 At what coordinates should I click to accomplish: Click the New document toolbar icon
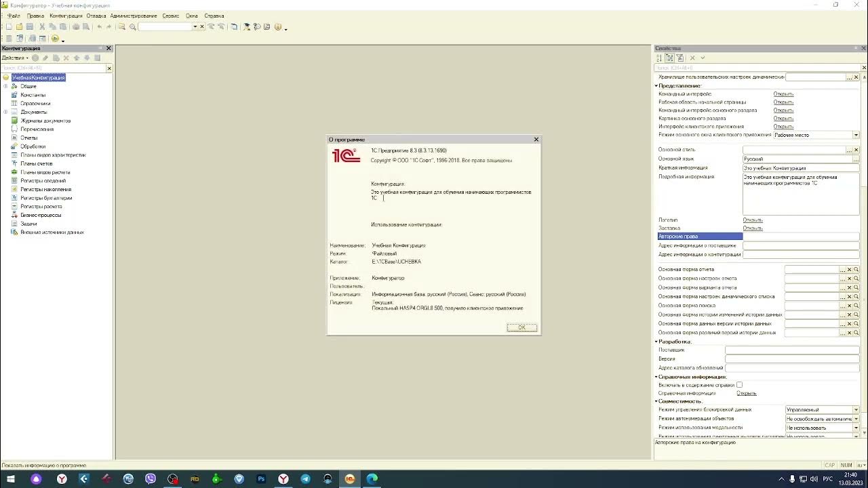(9, 26)
